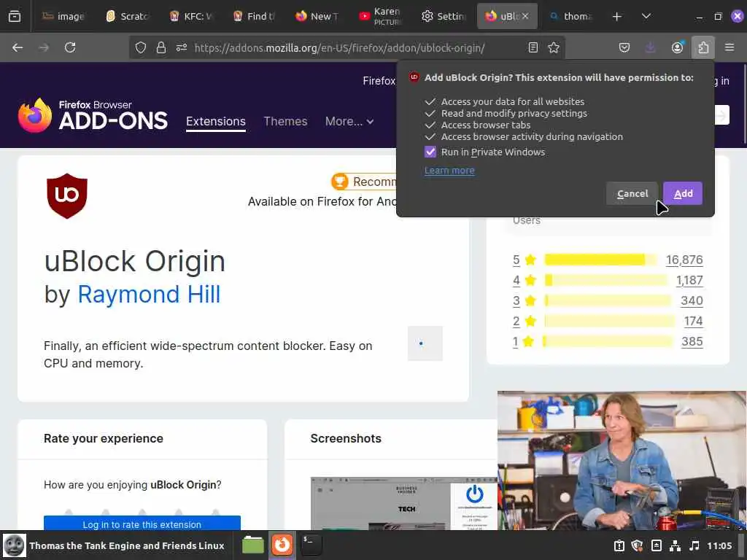
Task: Open the extension screenshot thumbnail
Action: tap(404, 503)
